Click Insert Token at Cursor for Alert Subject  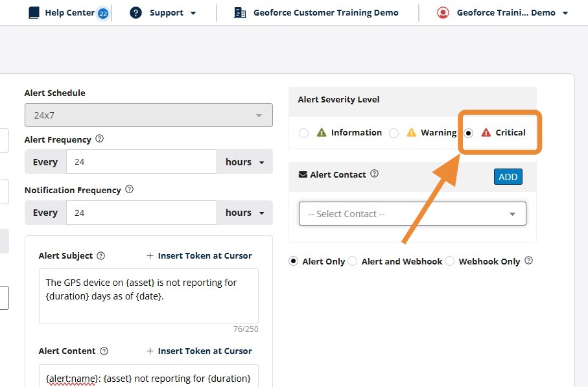click(x=199, y=256)
